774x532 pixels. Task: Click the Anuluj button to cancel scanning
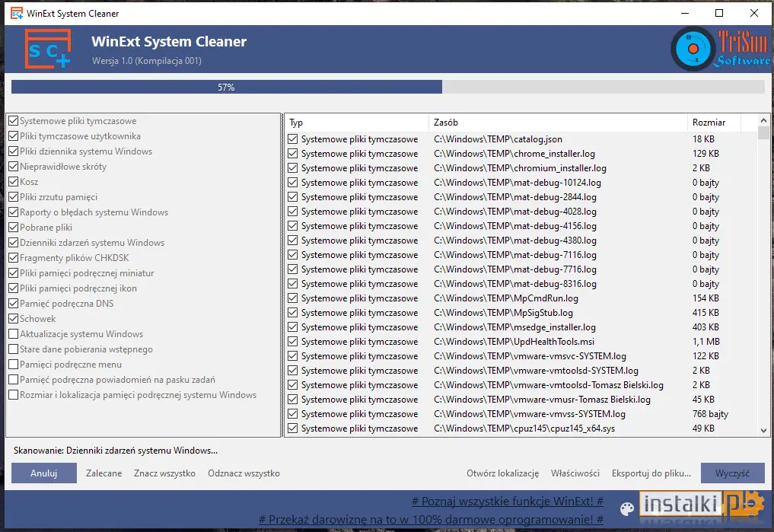tap(44, 473)
